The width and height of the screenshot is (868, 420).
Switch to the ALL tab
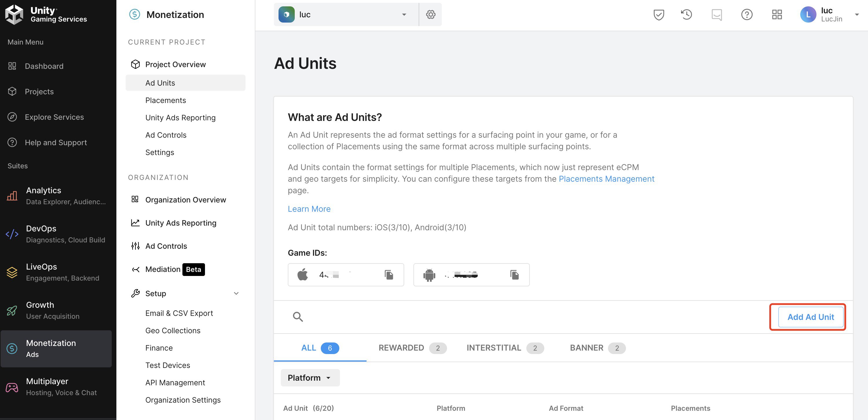[320, 348]
